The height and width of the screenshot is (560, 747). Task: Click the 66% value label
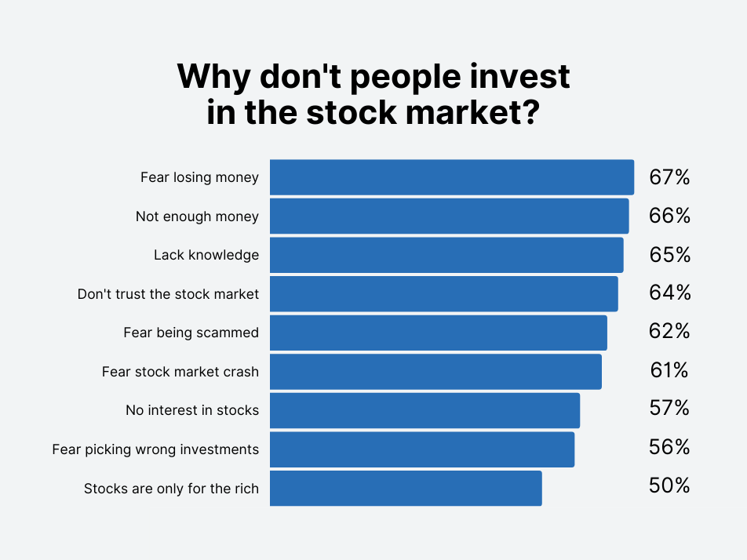(669, 216)
